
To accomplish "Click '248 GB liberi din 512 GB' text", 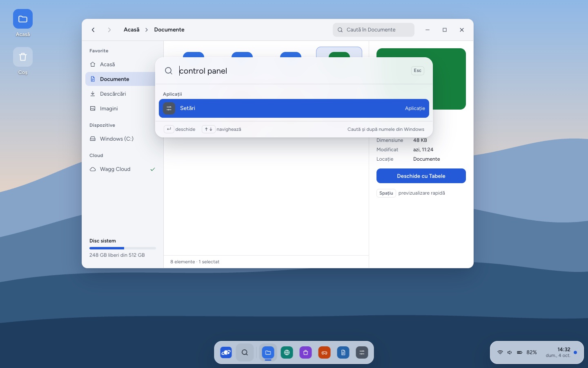I will click(x=117, y=255).
